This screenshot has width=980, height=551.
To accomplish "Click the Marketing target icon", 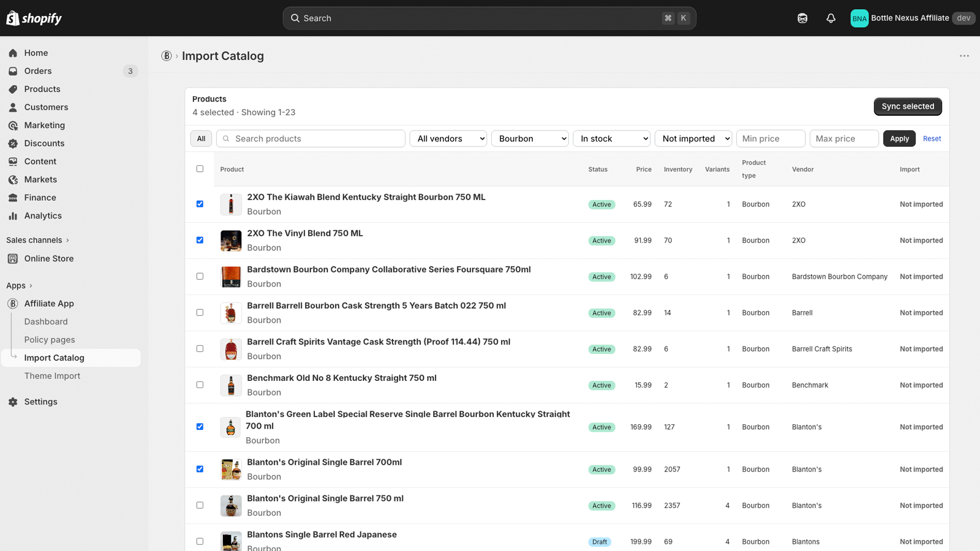I will 13,126.
